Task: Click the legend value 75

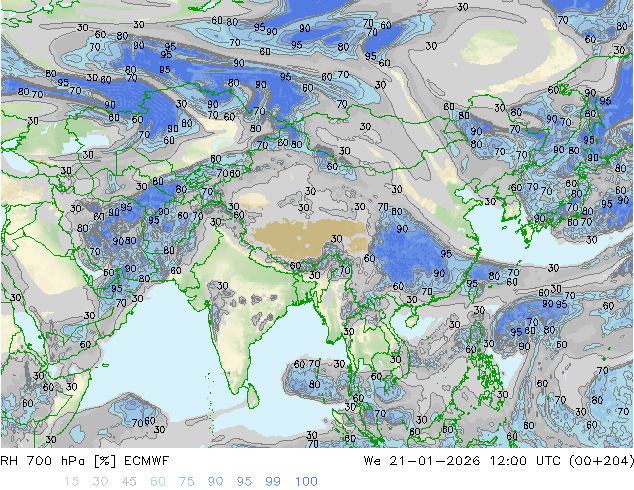Action: pos(186,482)
